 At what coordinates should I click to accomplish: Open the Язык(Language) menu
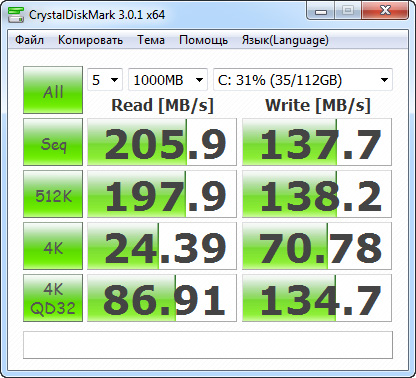click(285, 40)
